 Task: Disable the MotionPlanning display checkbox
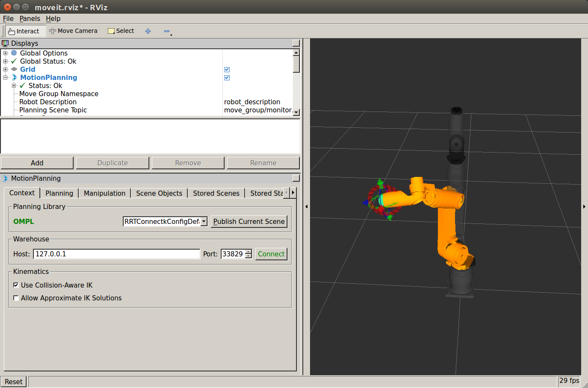(227, 78)
